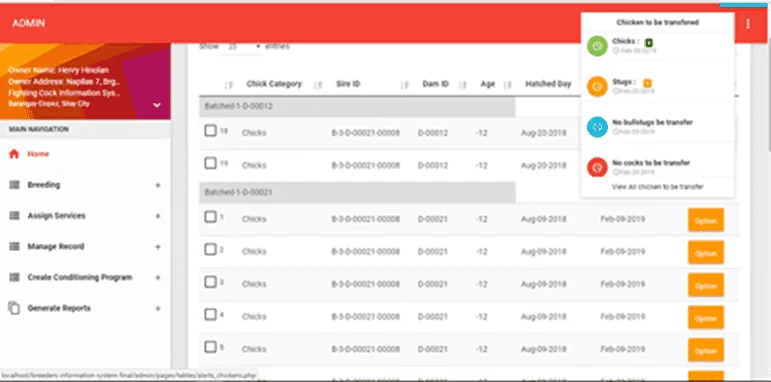Screen dimensions: 771x382
Task: Click the Hatched Day column header
Action: [x=548, y=84]
